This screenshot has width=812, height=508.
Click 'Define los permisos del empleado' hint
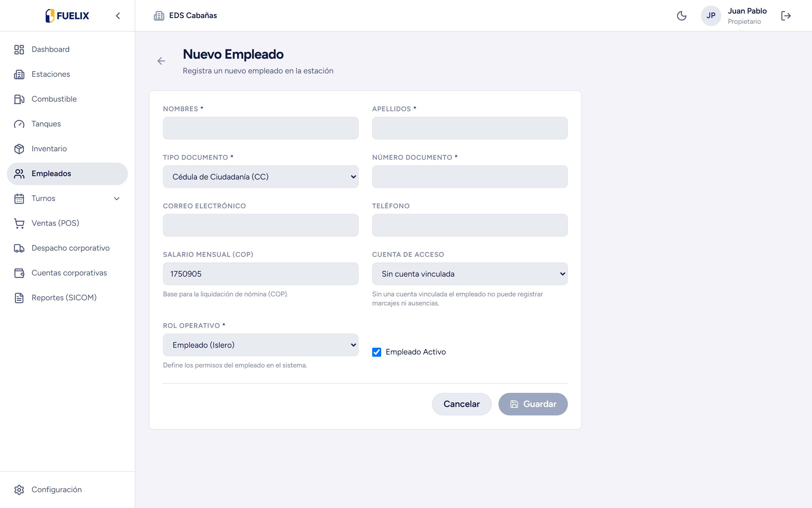point(235,365)
